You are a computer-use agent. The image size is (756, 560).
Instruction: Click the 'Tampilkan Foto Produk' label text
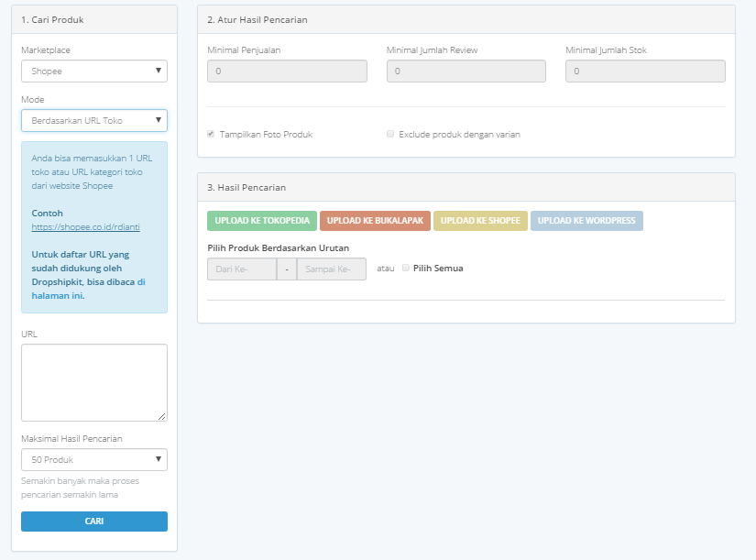click(x=266, y=135)
